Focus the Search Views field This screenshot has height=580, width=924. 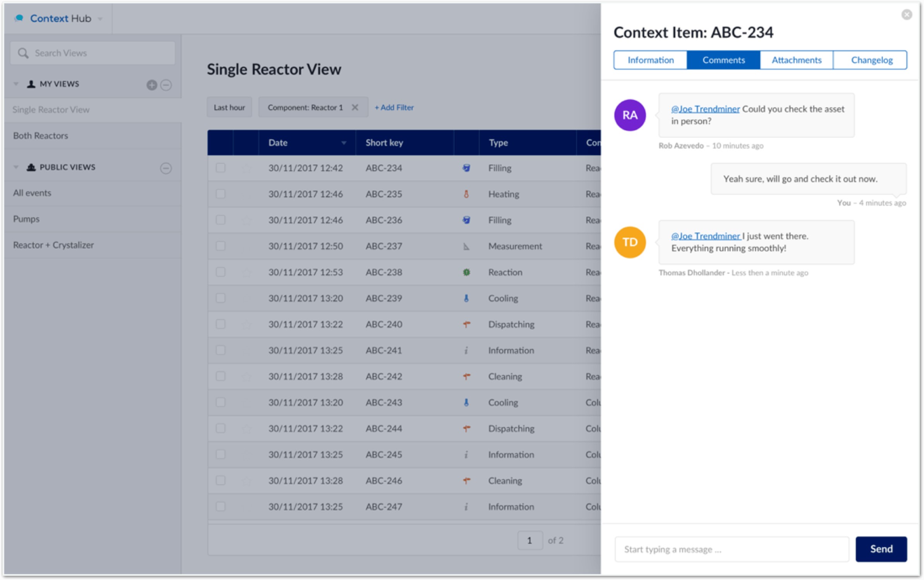pyautogui.click(x=93, y=53)
